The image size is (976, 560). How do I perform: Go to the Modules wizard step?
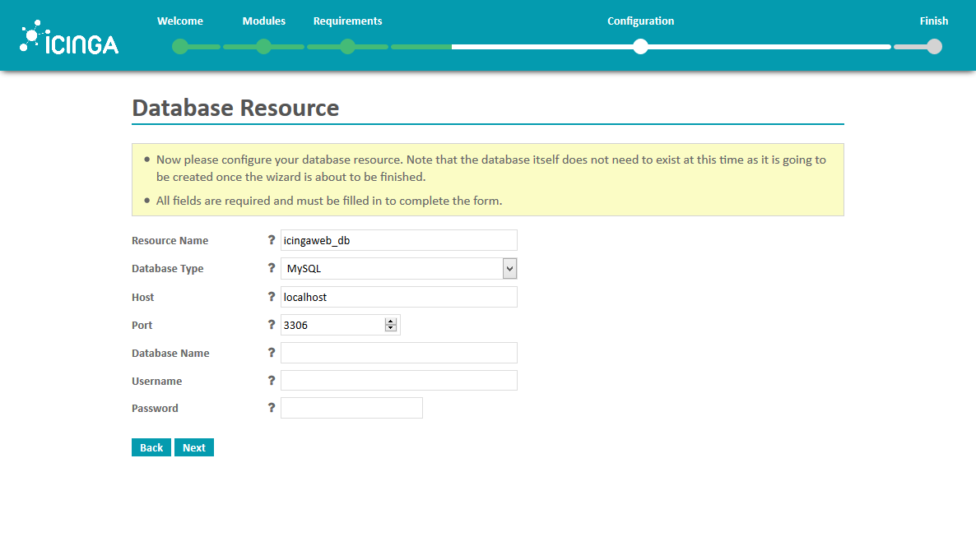(x=264, y=21)
